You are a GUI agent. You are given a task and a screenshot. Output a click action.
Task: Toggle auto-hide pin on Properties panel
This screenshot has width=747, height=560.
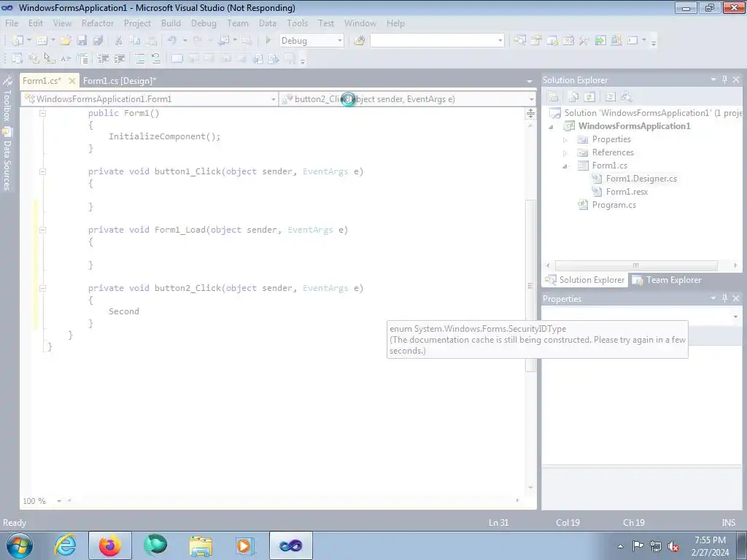[x=724, y=298]
